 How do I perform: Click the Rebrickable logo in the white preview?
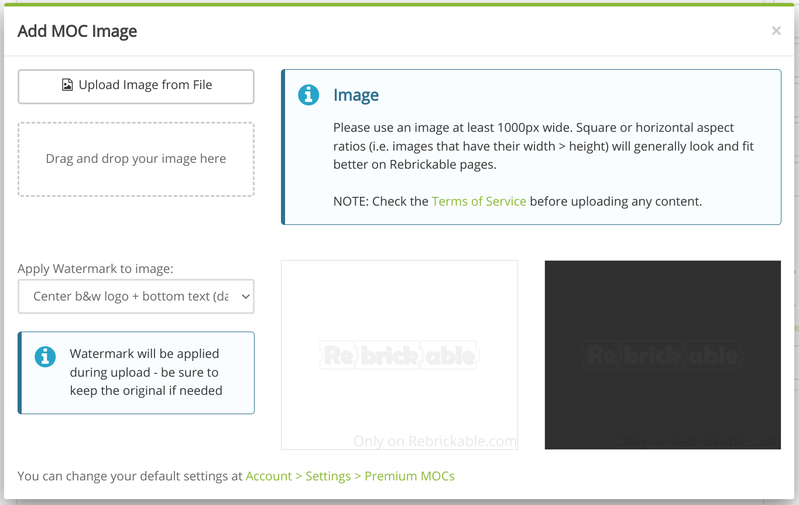[x=399, y=355]
